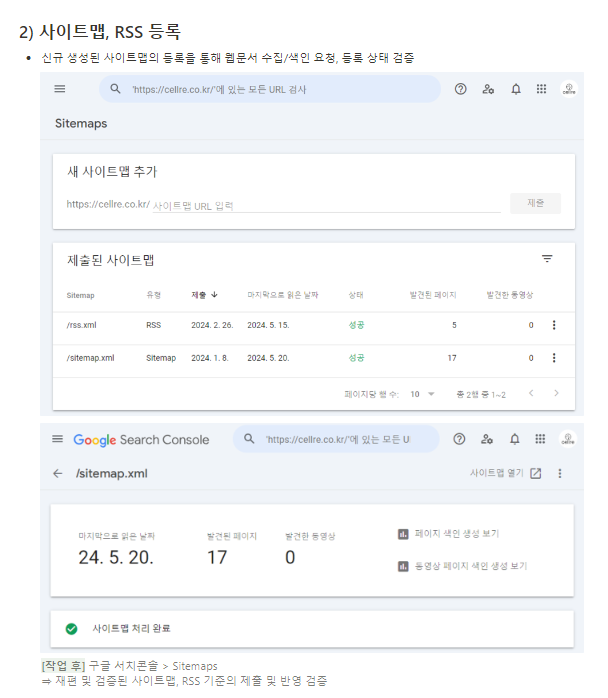Open the hamburger menu beside Sitemaps search
Viewport: 608px width, 698px height.
60,89
